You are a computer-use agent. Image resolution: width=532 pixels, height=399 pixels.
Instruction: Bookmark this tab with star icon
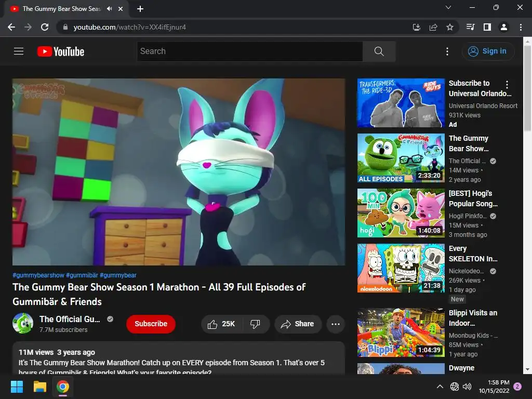click(x=450, y=27)
